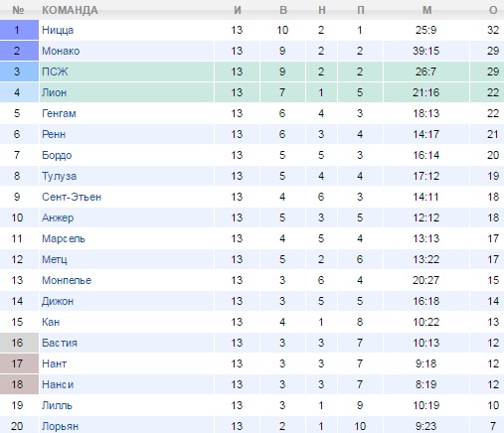The image size is (504, 433).
Task: Click the О points column header
Action: (493, 10)
